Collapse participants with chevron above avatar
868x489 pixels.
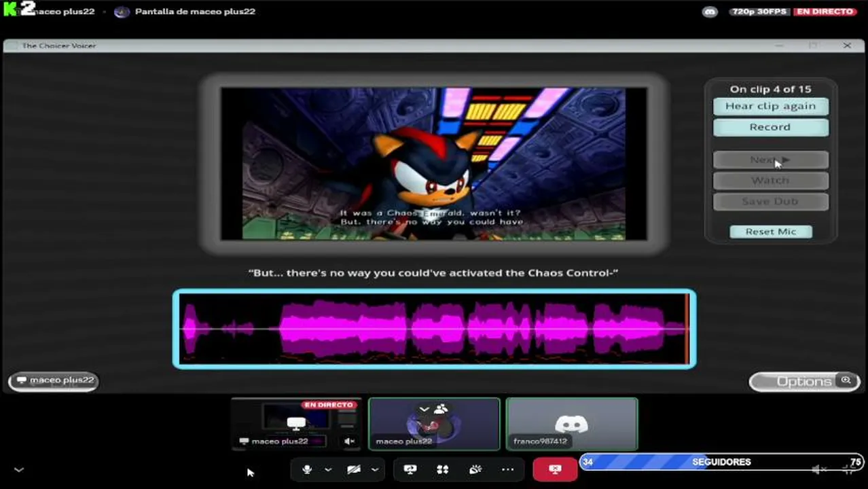click(x=424, y=409)
